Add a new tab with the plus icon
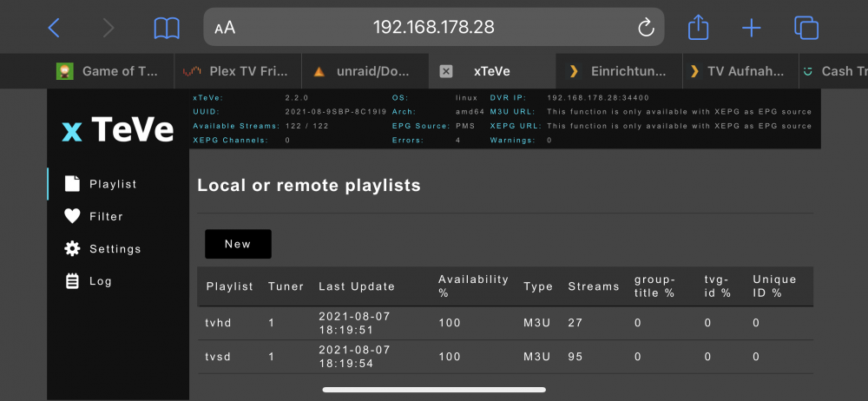The width and height of the screenshot is (868, 401). 751,27
